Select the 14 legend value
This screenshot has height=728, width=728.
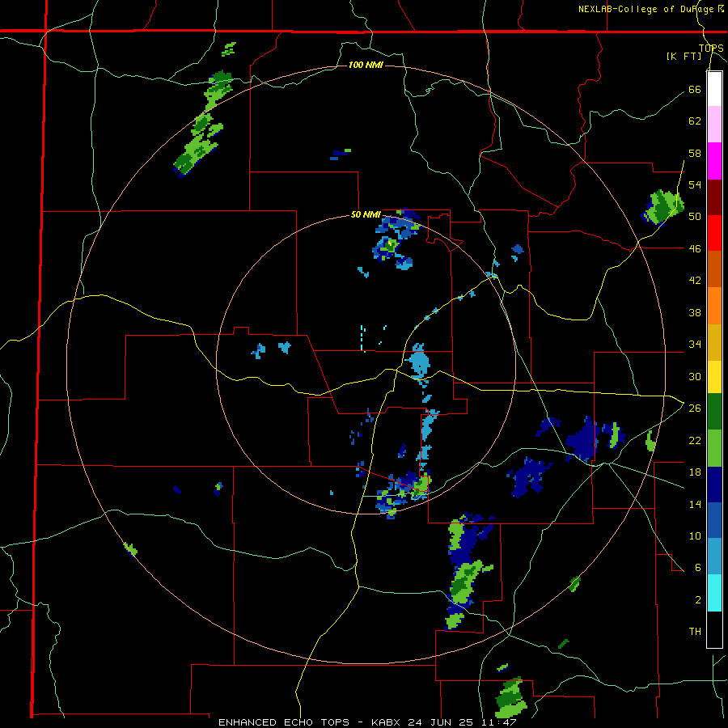pyautogui.click(x=695, y=504)
